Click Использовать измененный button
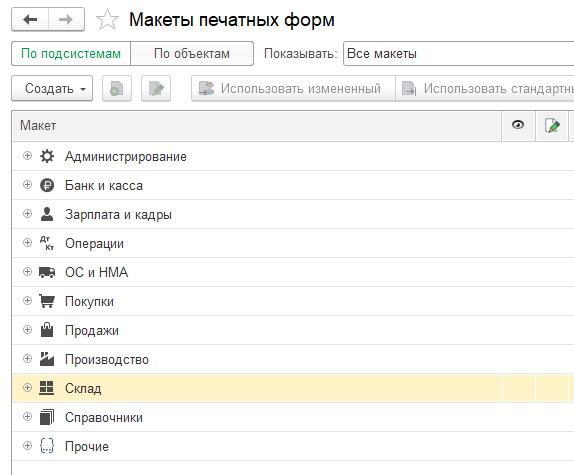 pos(293,89)
